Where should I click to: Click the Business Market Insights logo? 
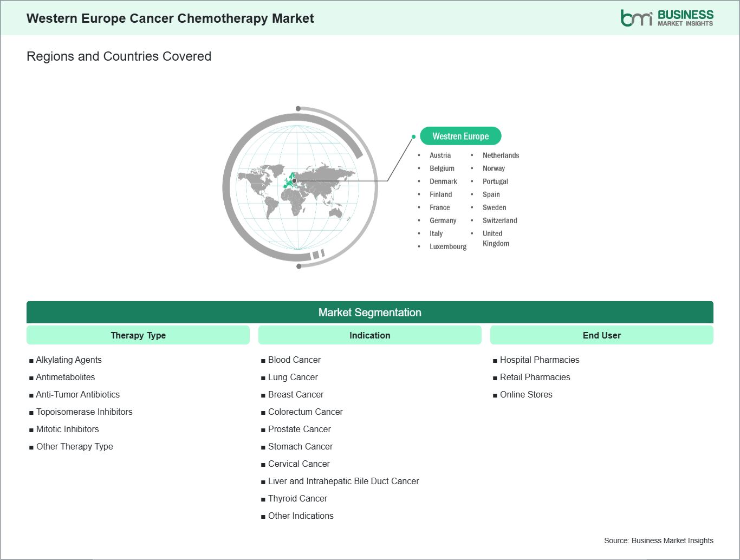click(x=665, y=16)
